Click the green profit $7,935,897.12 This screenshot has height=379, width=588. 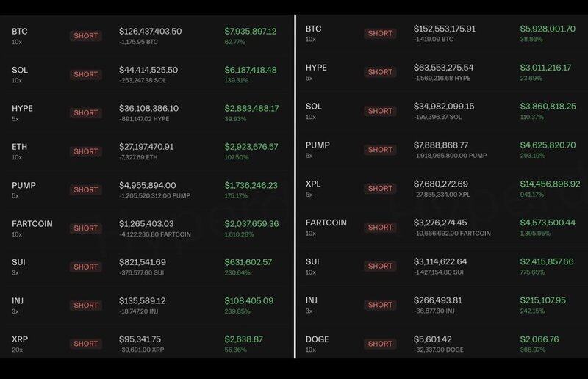[251, 32]
